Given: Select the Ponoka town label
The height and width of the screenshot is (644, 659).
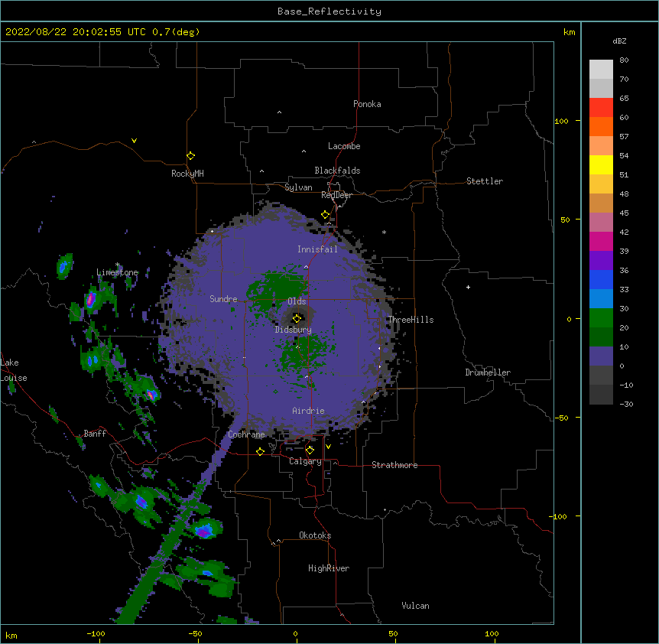Looking at the screenshot, I should [367, 104].
